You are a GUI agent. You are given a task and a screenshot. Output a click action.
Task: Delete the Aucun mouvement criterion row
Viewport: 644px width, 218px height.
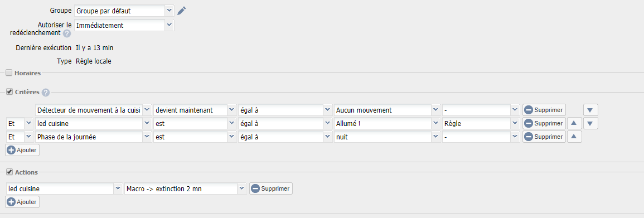[x=544, y=110]
